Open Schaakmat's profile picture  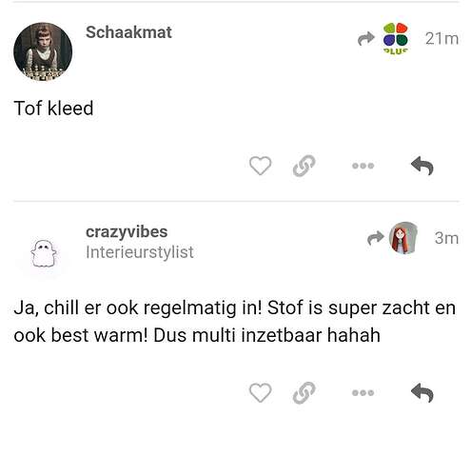43,51
